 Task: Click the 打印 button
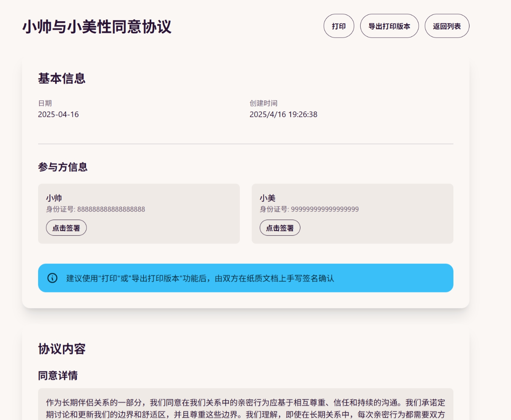339,26
